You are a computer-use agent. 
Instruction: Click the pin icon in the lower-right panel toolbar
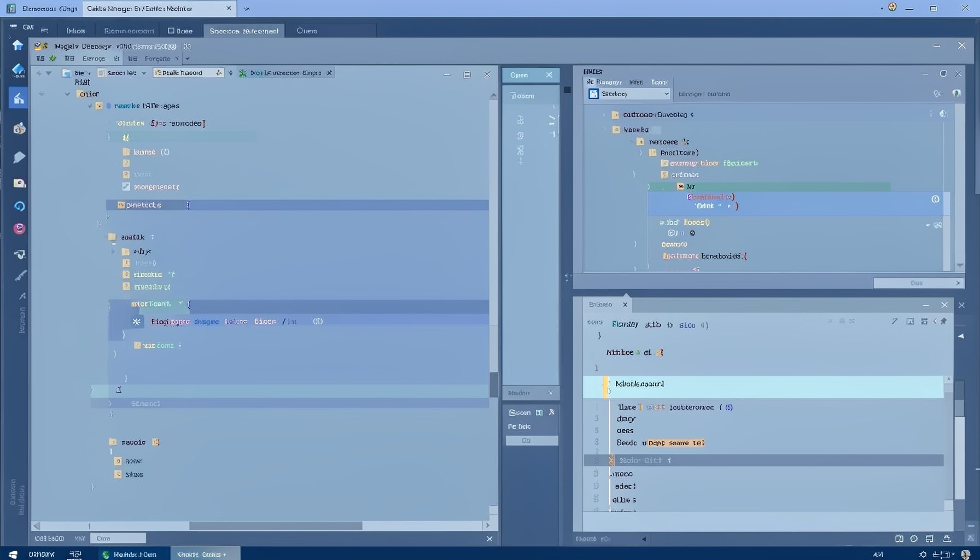coord(943,322)
